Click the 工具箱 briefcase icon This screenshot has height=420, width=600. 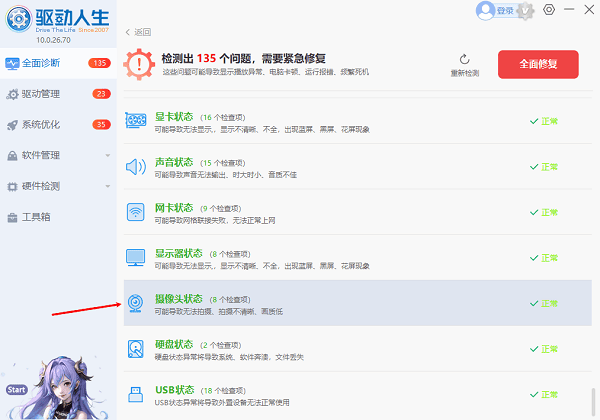click(12, 218)
